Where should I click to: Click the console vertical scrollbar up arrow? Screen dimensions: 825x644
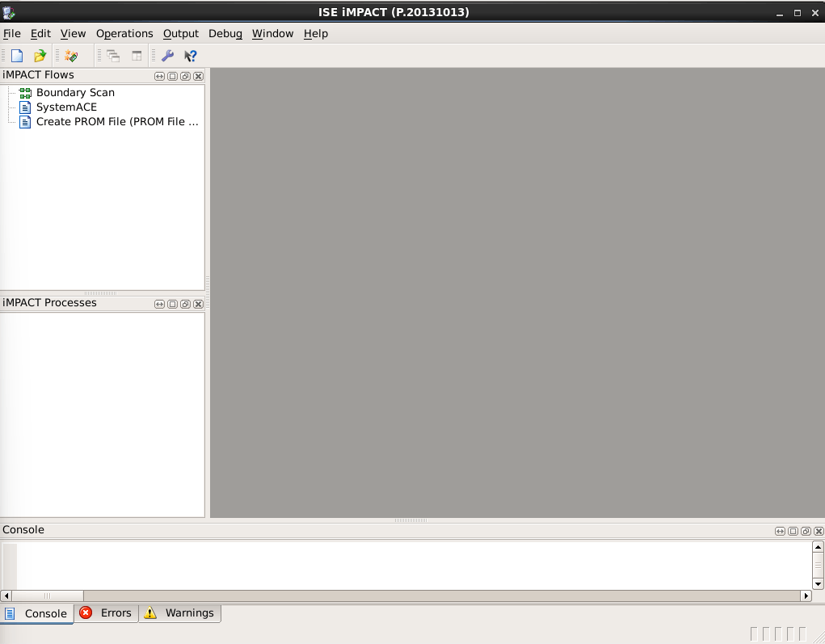click(818, 547)
